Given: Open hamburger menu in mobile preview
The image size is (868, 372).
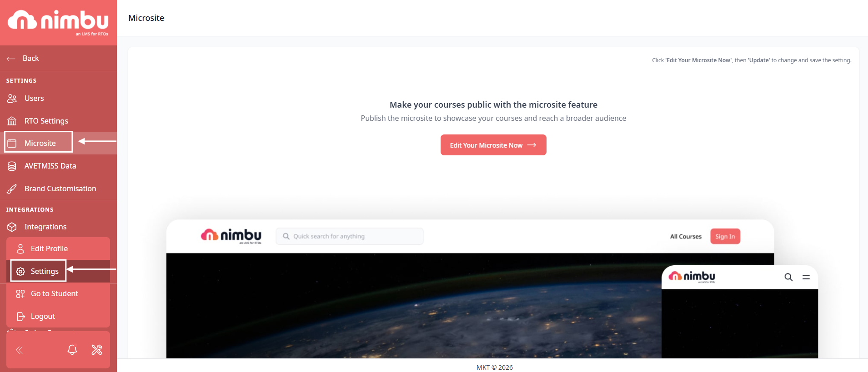Looking at the screenshot, I should coord(806,277).
